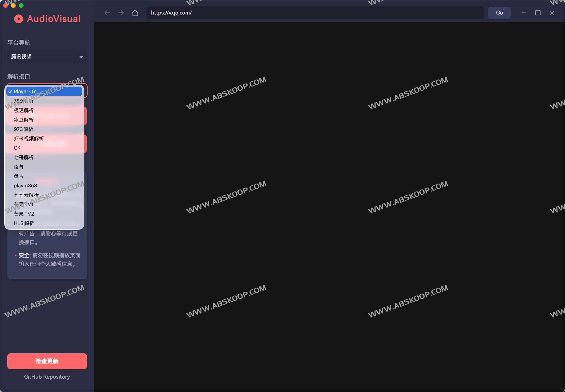Click the 检查更新 button
565x392 pixels.
pyautogui.click(x=47, y=361)
